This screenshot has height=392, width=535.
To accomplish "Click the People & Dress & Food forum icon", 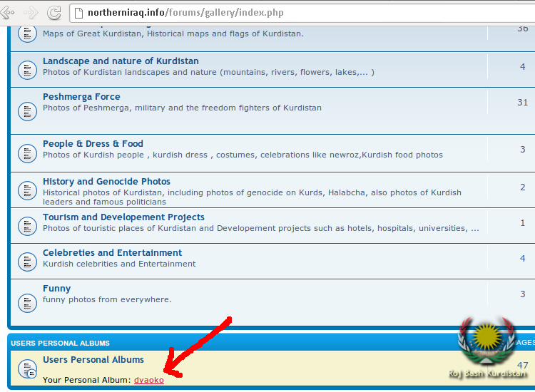I will 27,153.
